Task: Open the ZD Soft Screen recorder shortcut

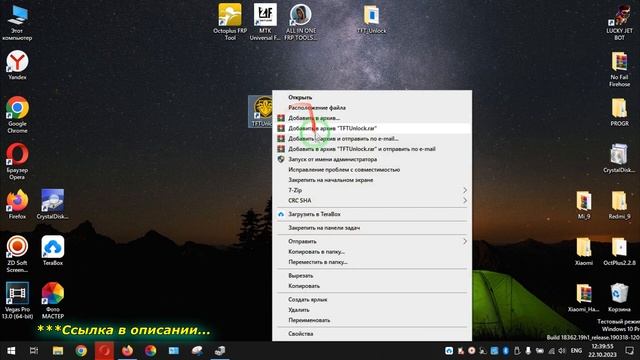Action: click(x=17, y=254)
